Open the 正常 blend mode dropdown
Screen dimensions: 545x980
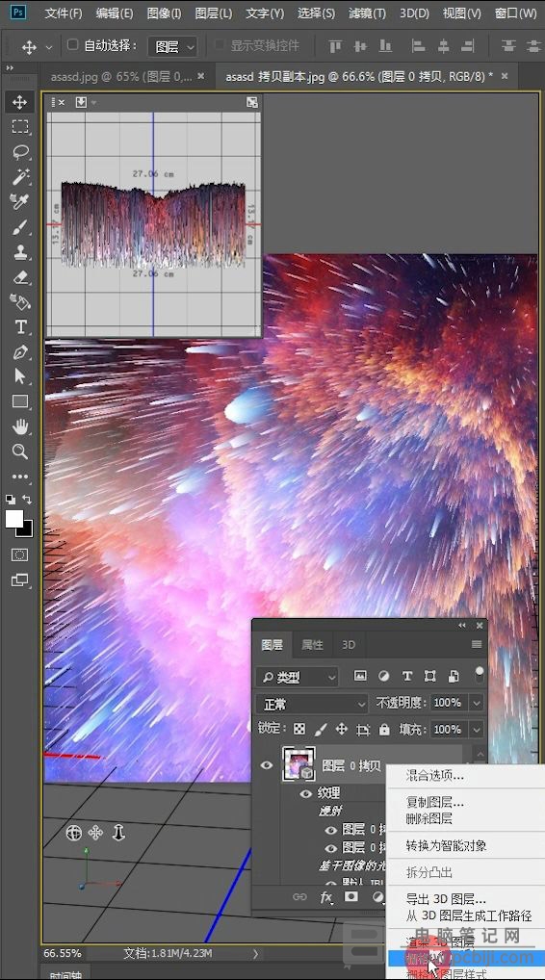(x=312, y=704)
